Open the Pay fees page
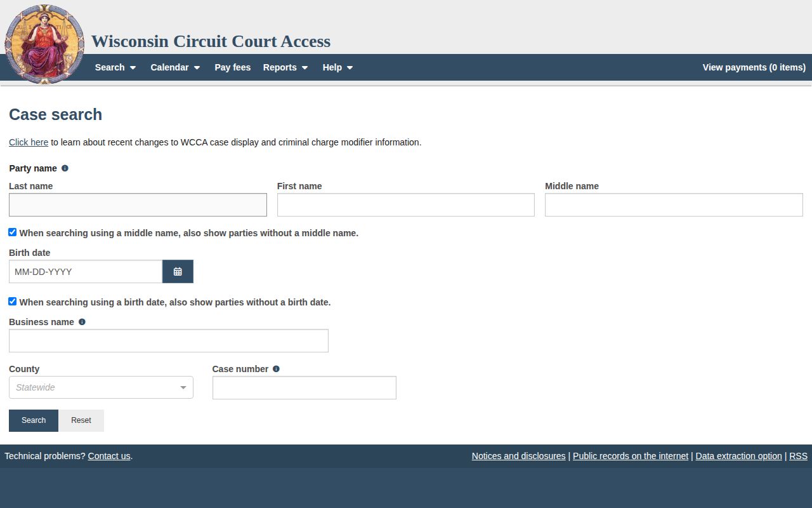This screenshot has height=508, width=812. tap(232, 67)
